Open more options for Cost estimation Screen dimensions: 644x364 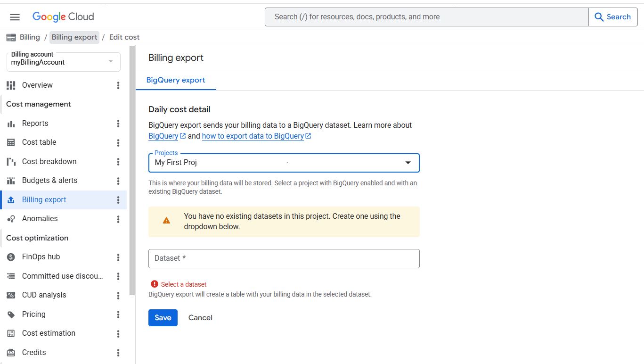tap(118, 333)
